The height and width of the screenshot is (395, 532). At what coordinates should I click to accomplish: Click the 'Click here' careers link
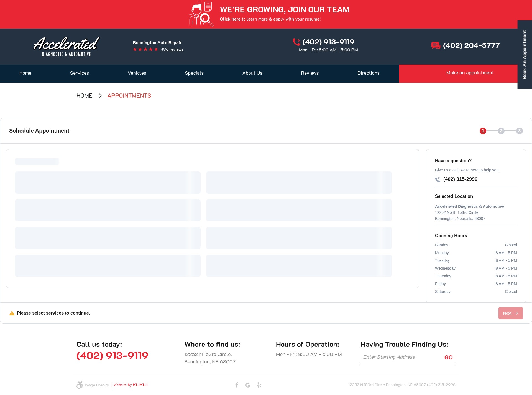point(230,19)
